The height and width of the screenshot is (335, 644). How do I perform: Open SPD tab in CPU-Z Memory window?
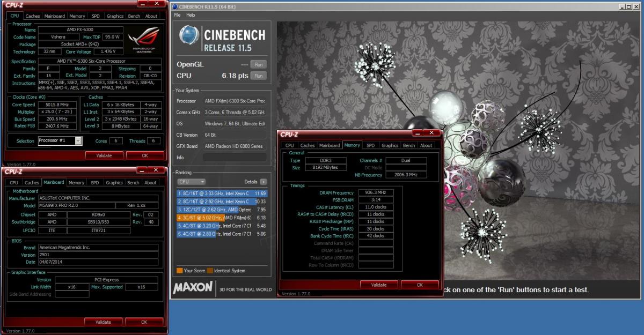click(370, 145)
